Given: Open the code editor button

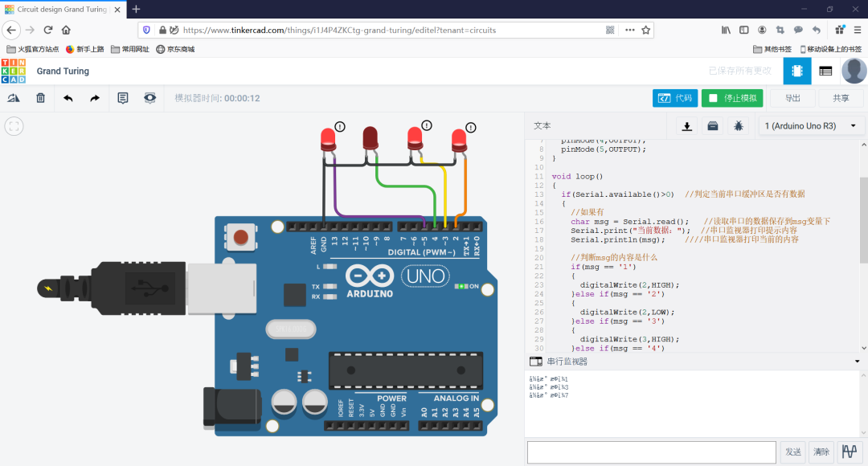Looking at the screenshot, I should click(675, 98).
